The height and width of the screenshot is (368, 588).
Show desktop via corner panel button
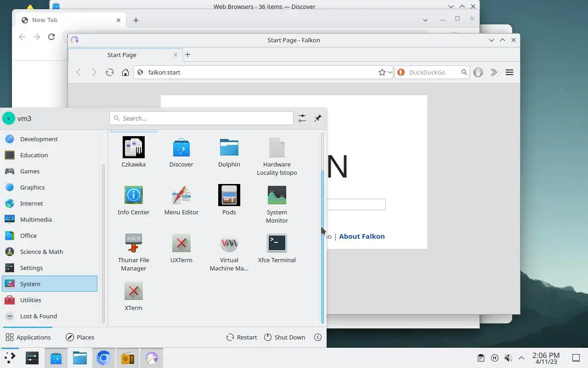[x=576, y=358]
